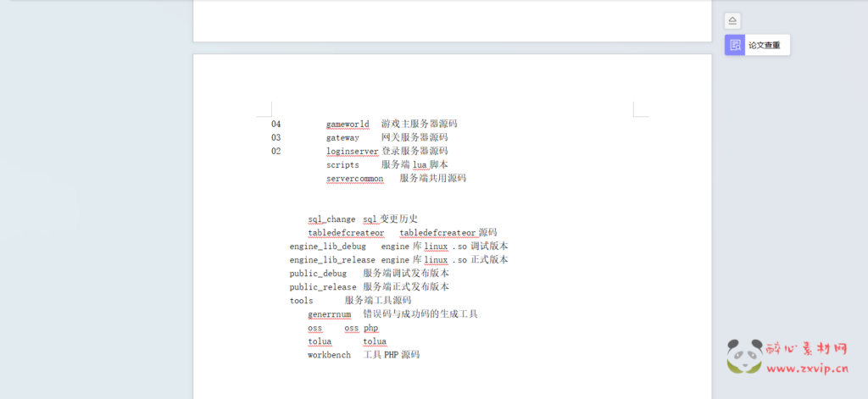This screenshot has height=399, width=868.
Task: Click the purple paper-check document icon
Action: pyautogui.click(x=735, y=45)
